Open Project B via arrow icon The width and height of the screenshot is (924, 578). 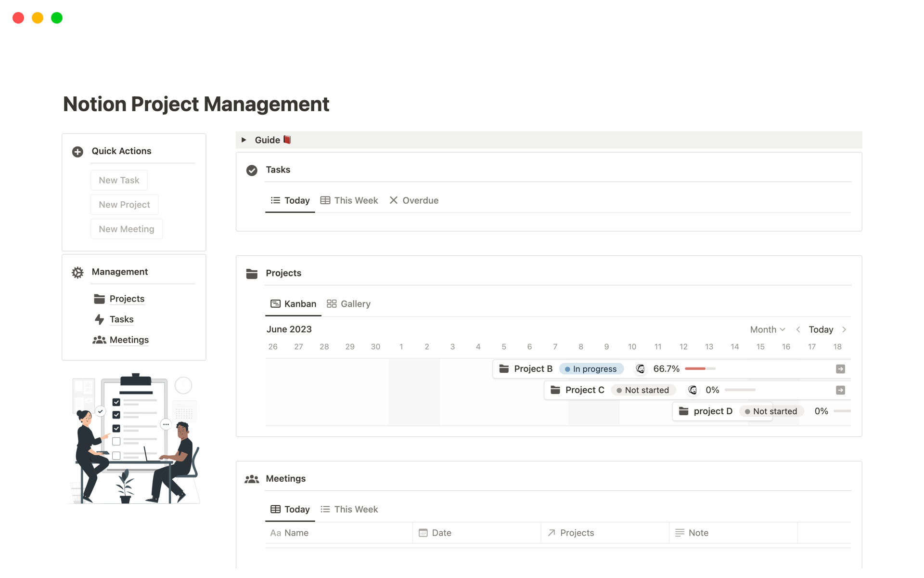click(840, 369)
